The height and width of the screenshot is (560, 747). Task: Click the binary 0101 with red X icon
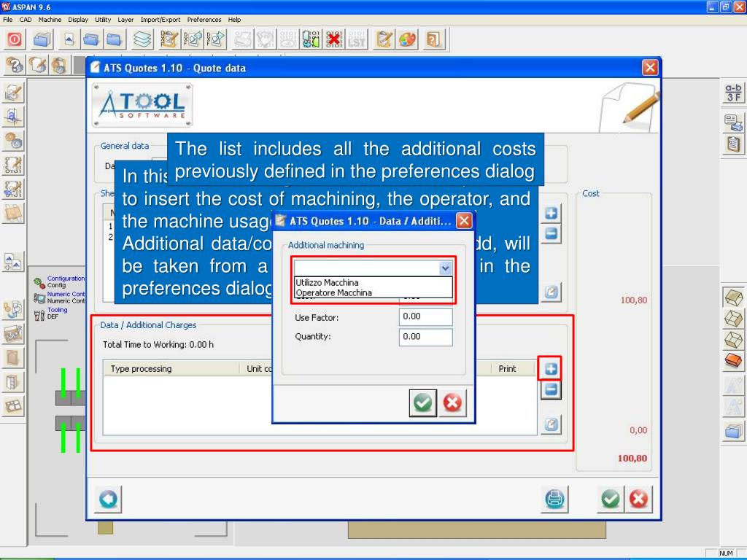(334, 39)
